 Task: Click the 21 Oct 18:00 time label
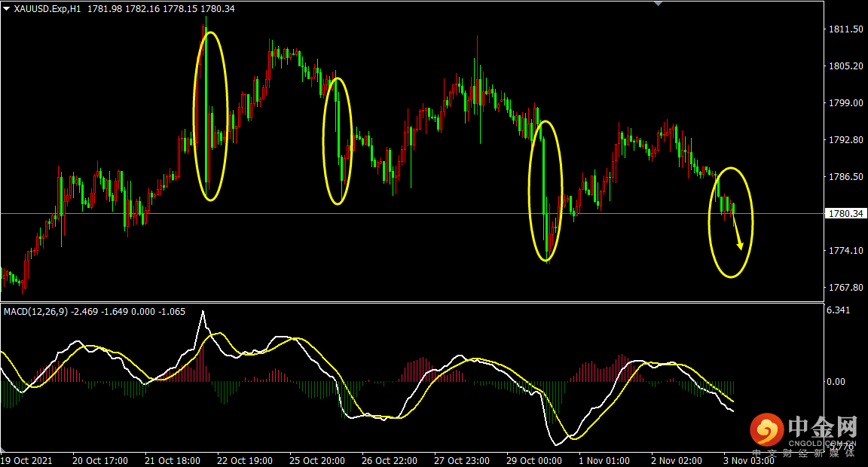(173, 460)
